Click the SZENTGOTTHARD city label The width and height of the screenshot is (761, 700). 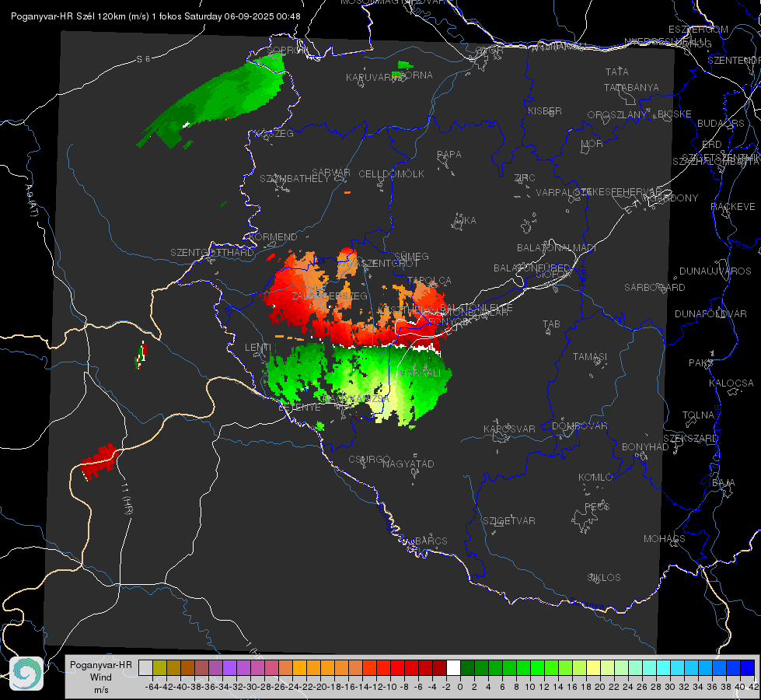[x=212, y=253]
